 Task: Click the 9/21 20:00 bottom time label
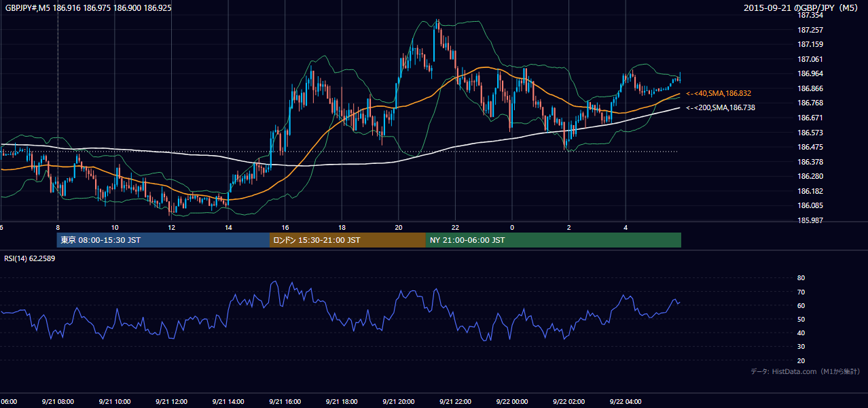pyautogui.click(x=399, y=402)
